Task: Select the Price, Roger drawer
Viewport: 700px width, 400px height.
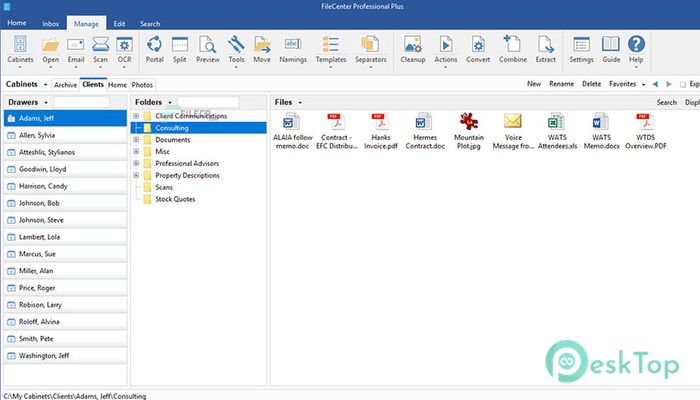Action: pyautogui.click(x=66, y=288)
